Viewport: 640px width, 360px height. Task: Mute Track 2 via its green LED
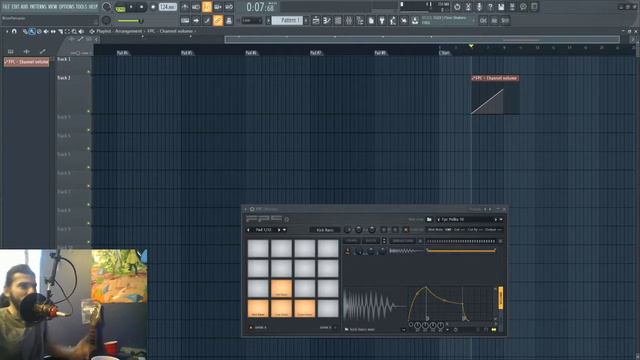tap(89, 111)
